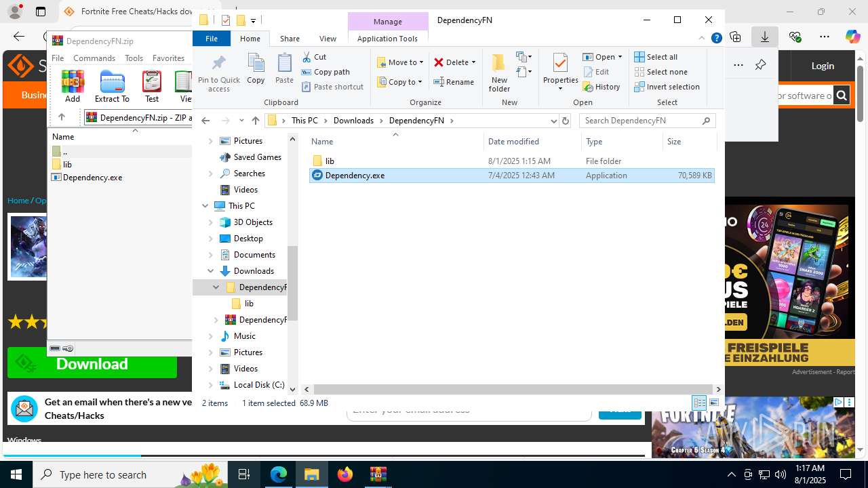Screen dimensions: 868x488
Task: Click the Manage contextual tab
Action: (387, 22)
